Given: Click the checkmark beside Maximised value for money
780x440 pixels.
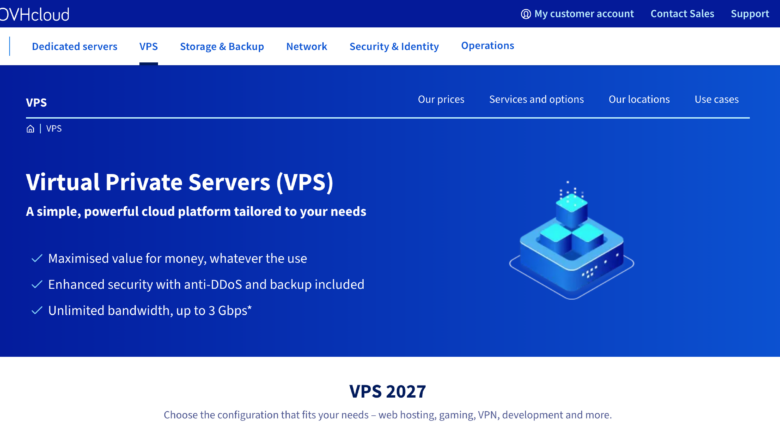Looking at the screenshot, I should click(x=37, y=259).
